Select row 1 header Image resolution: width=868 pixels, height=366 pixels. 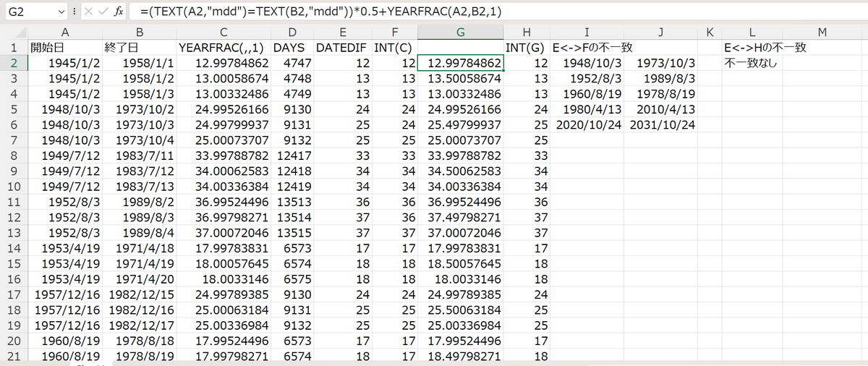[14, 47]
